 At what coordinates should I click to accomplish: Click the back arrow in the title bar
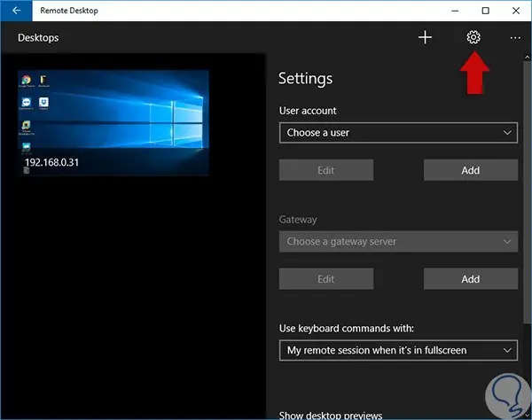[16, 11]
